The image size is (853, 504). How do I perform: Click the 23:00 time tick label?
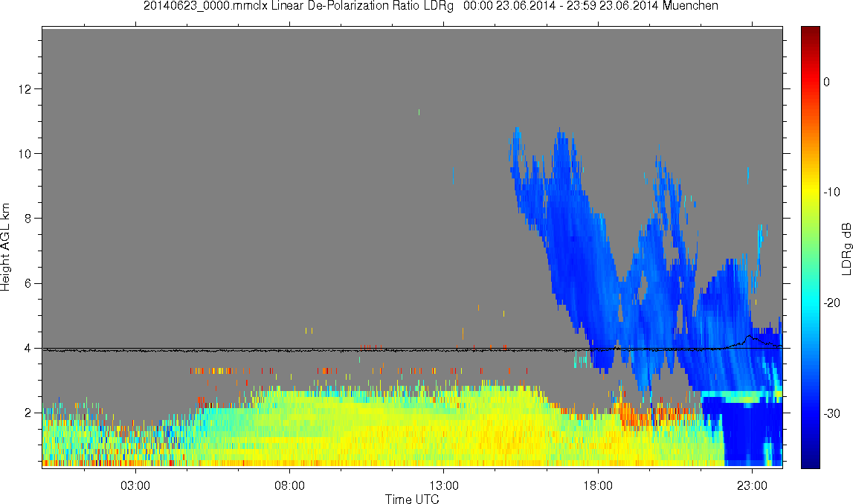point(752,485)
